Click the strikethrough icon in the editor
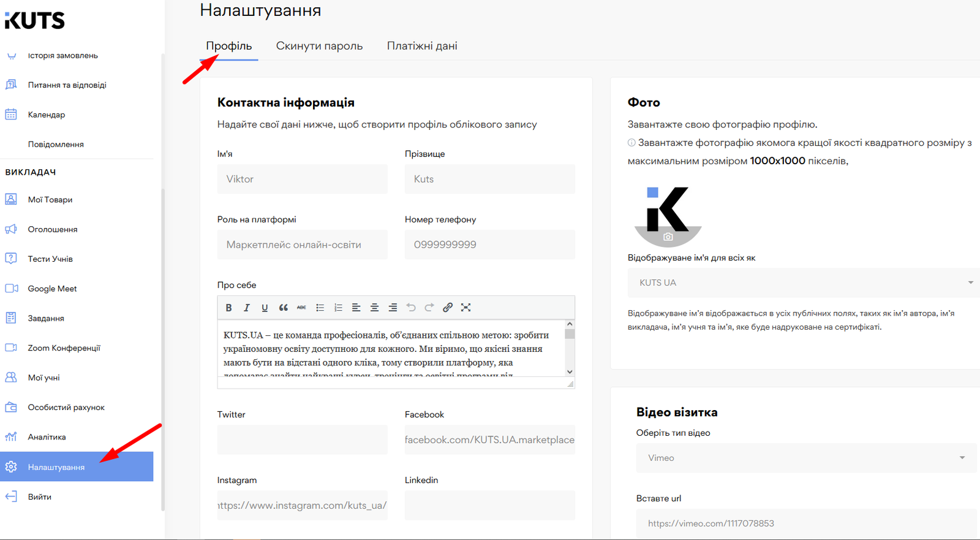This screenshot has width=980, height=540. point(301,308)
